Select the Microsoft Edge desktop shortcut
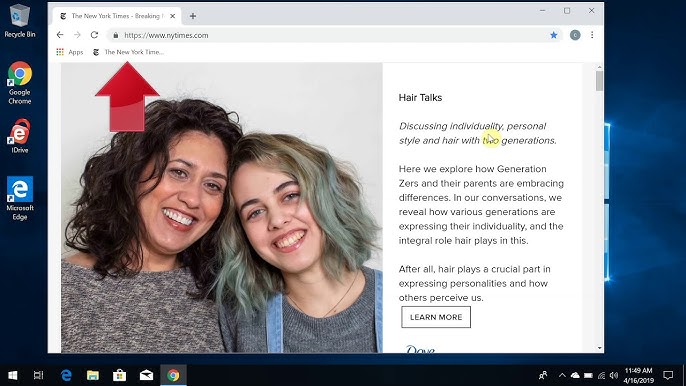This screenshot has height=386, width=686. [x=20, y=198]
